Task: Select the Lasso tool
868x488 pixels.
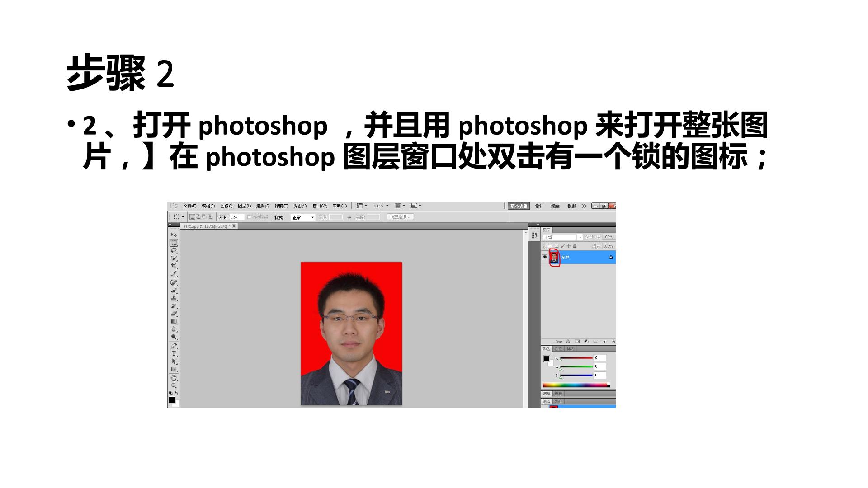Action: tap(174, 250)
